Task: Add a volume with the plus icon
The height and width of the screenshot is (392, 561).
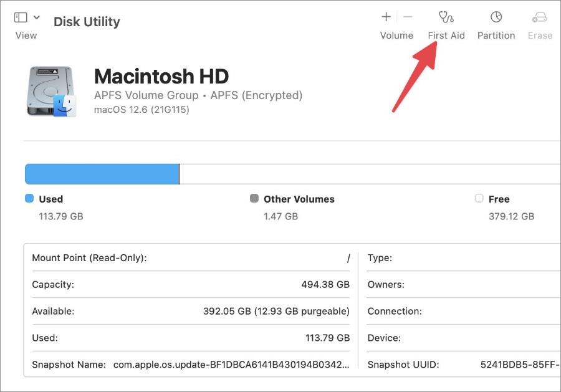Action: click(x=386, y=16)
